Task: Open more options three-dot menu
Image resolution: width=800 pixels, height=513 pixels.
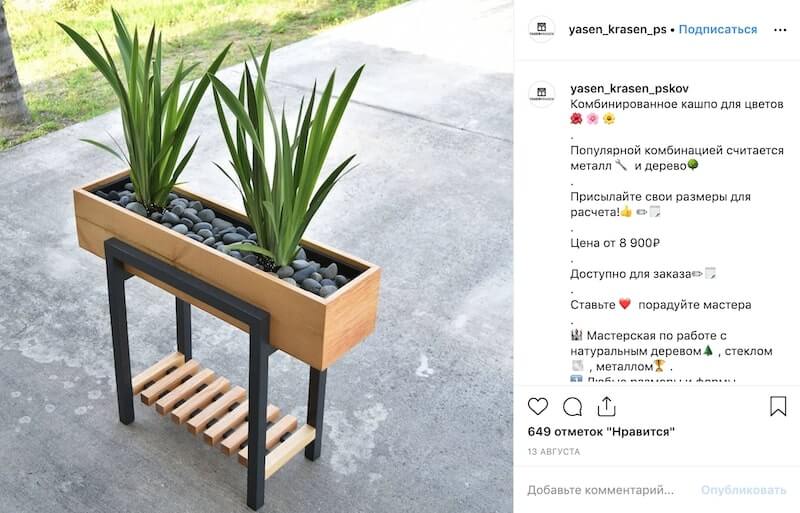Action: coord(780,30)
